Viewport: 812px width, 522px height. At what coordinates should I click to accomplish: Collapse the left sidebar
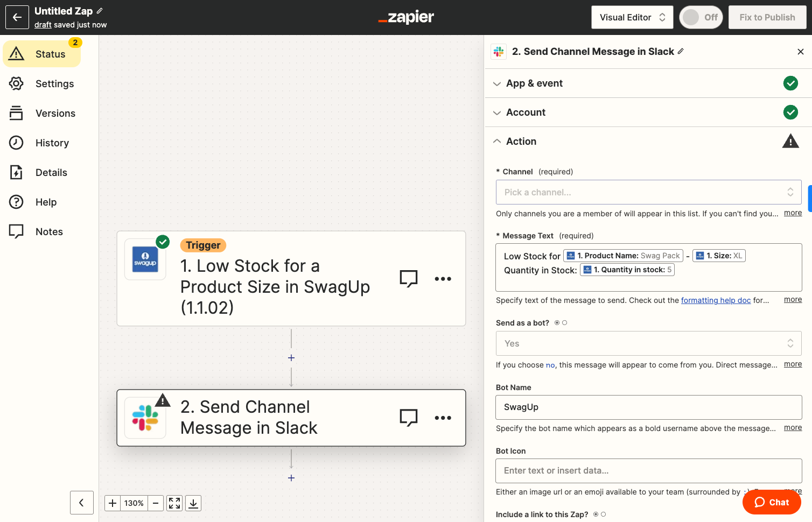tap(82, 503)
